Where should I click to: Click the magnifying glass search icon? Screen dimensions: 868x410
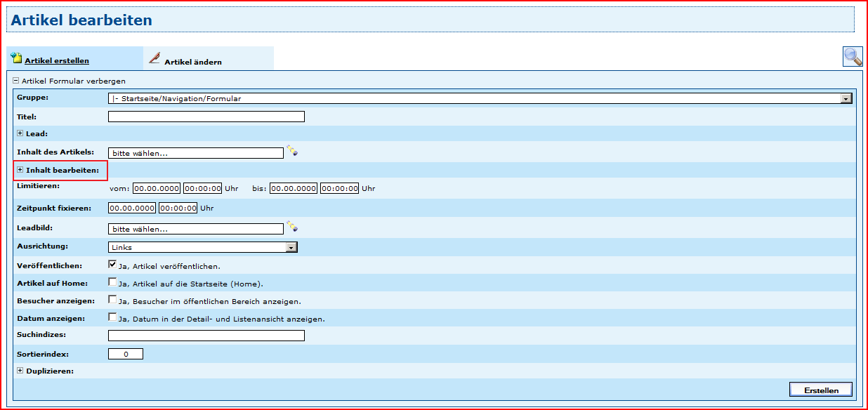[x=853, y=57]
